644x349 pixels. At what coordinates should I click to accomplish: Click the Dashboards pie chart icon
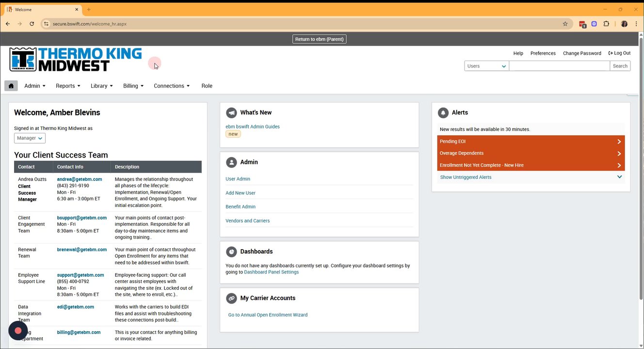pos(231,252)
